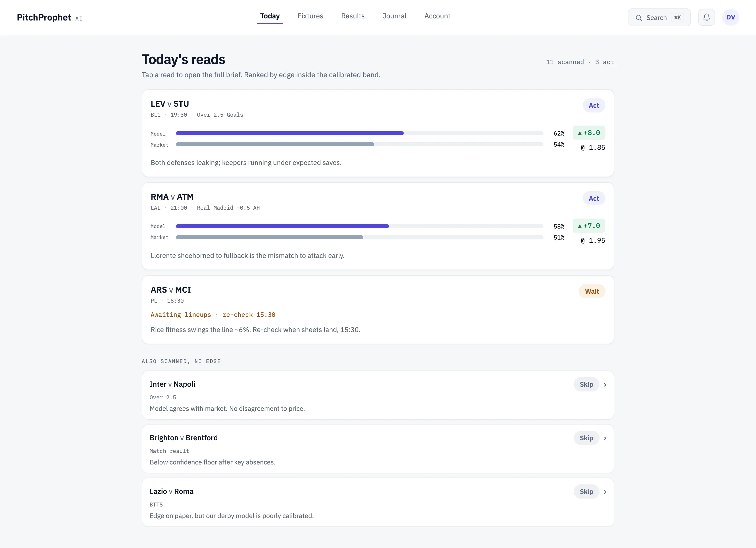Screen dimensions: 756x548
Task: Open the RMA v ATM read title
Action: point(172,197)
